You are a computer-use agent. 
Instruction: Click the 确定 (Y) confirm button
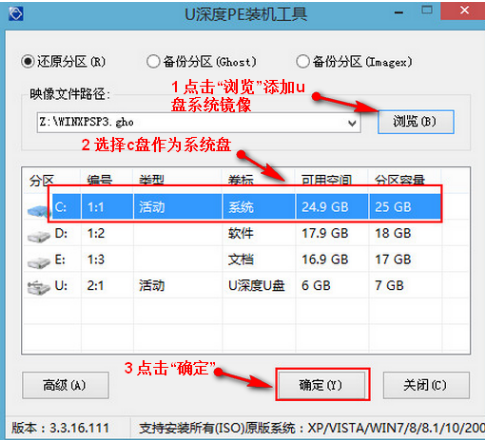[x=322, y=385]
